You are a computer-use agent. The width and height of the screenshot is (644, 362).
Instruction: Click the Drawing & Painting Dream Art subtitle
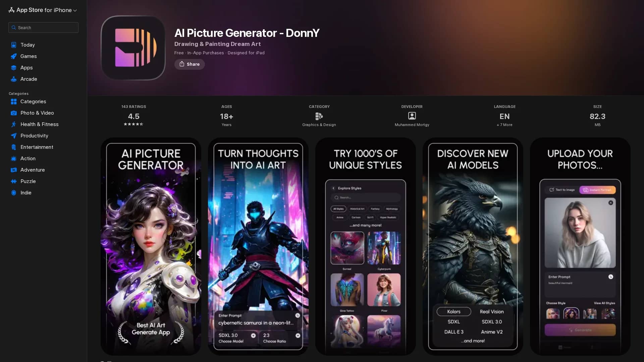tap(217, 44)
